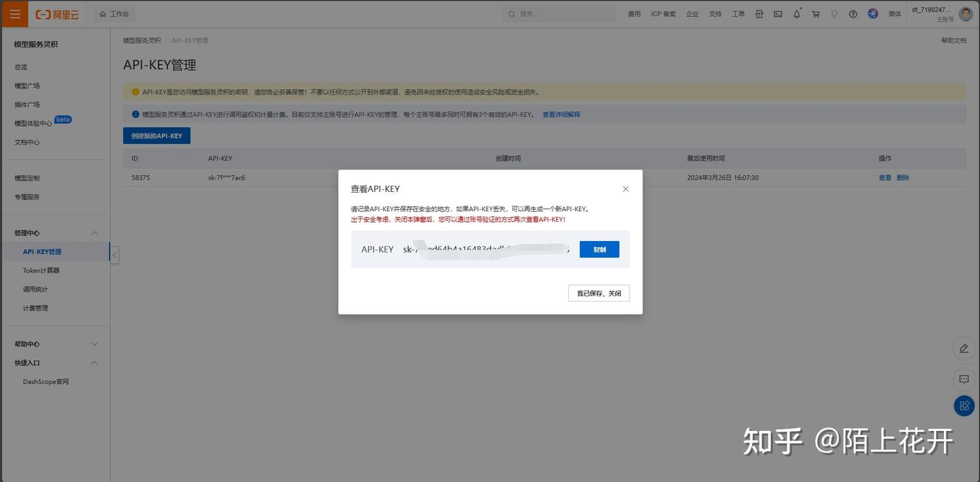Open the 工单 menu item
Image resolution: width=980 pixels, height=482 pixels.
pyautogui.click(x=738, y=14)
